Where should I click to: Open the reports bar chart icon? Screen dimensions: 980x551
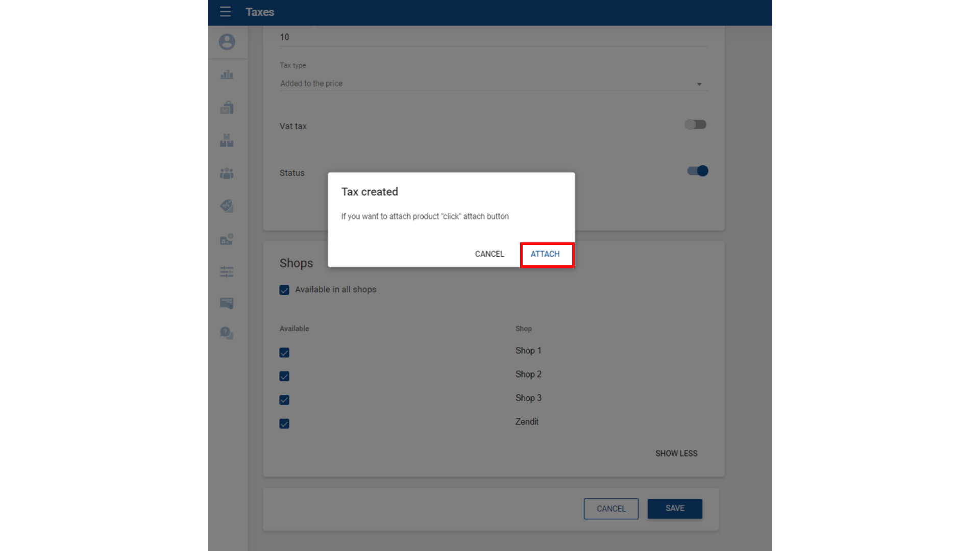pyautogui.click(x=227, y=74)
